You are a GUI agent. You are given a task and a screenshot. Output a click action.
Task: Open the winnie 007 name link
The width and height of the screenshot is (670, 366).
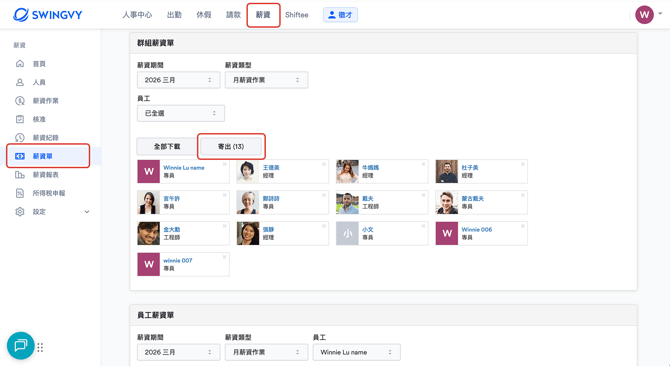(x=178, y=261)
